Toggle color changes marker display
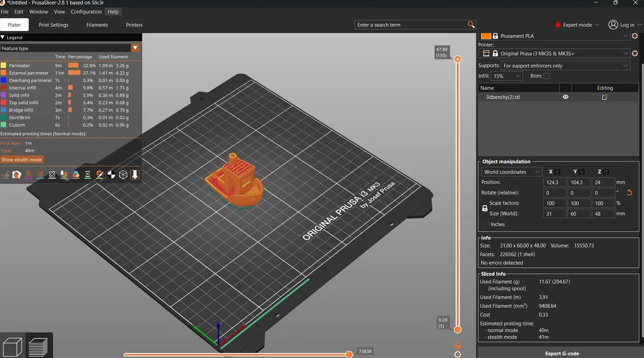644x358 pixels. [x=75, y=174]
